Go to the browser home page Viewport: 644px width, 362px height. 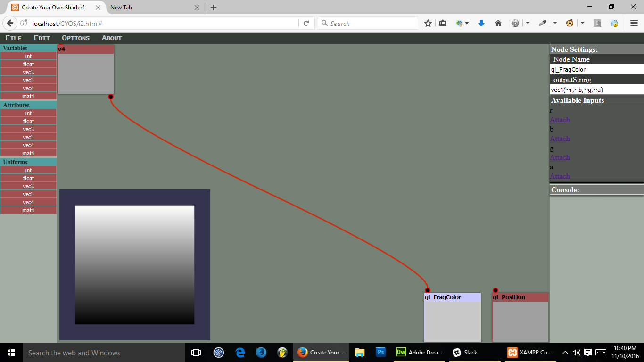pos(498,23)
